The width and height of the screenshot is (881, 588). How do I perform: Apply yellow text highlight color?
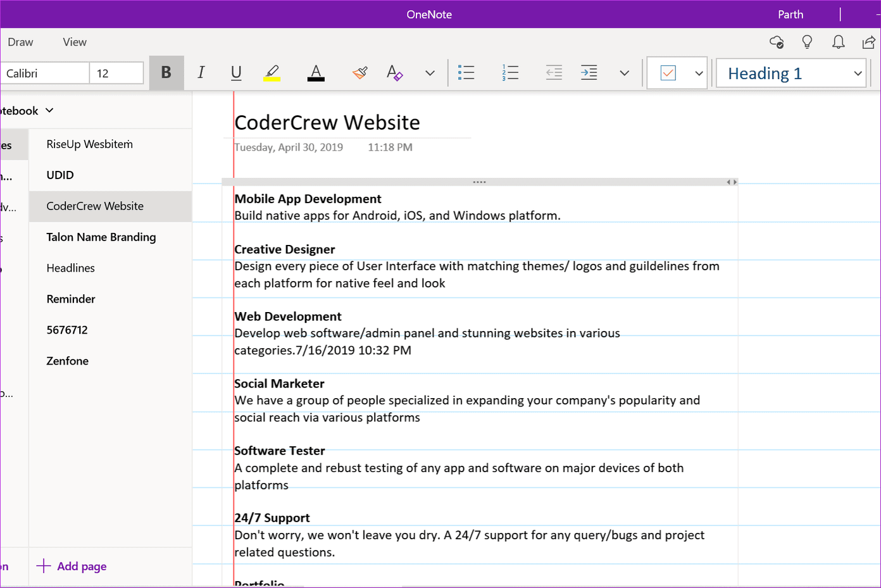[272, 73]
